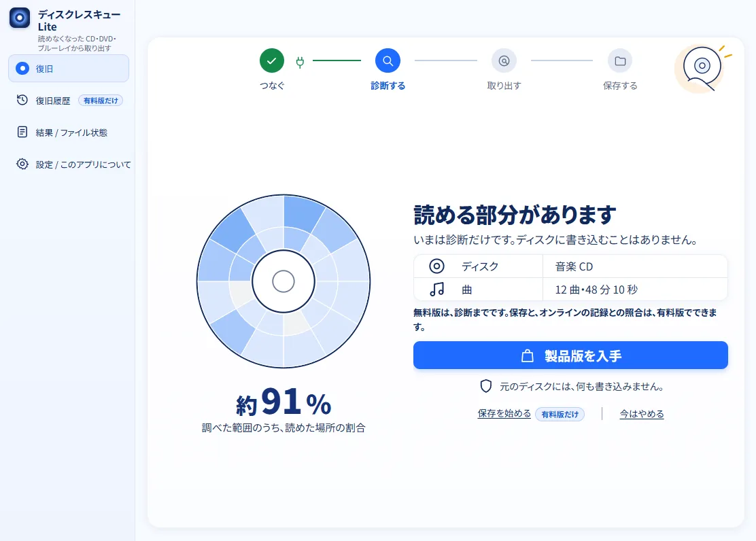Viewport: 756px width, 541px height.
Task: Click the disc icon in the ディスク row
Action: point(437,266)
